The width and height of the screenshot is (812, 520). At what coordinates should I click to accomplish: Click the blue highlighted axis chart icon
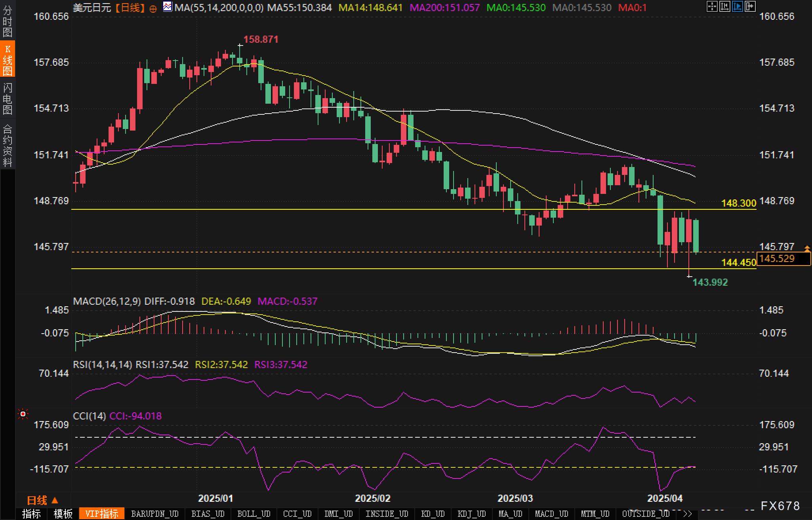(x=737, y=6)
